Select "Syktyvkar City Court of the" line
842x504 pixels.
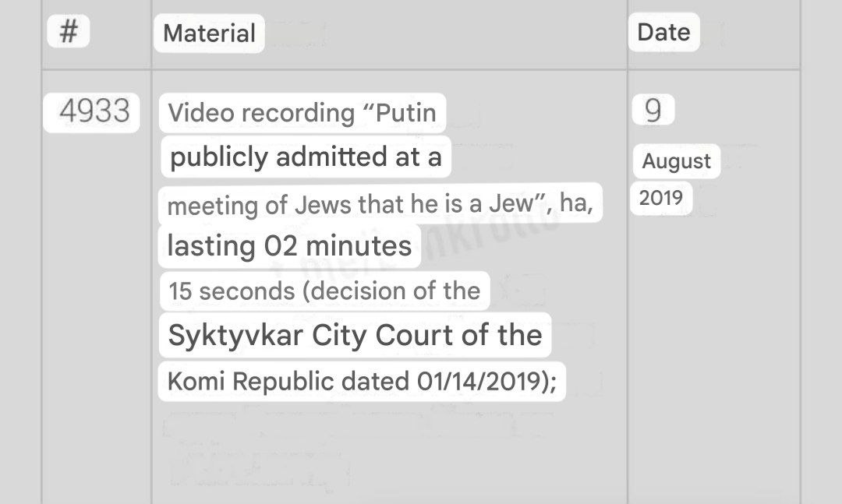[x=355, y=335]
